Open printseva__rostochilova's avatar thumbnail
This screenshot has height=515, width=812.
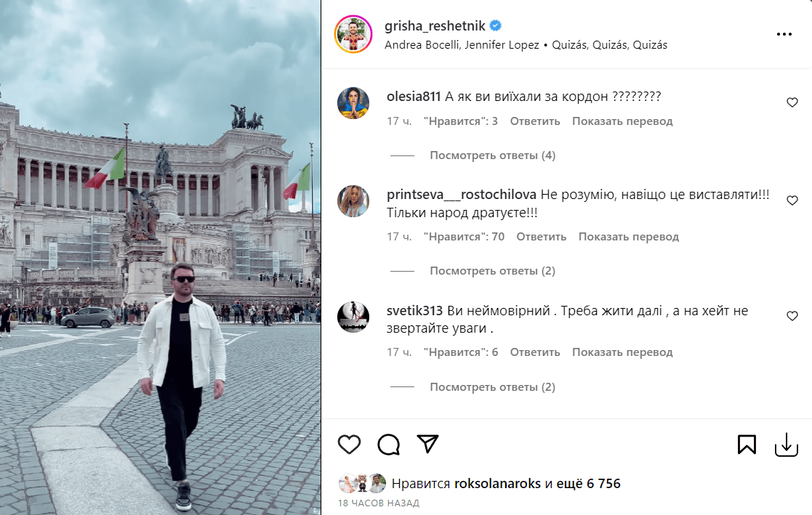point(353,200)
